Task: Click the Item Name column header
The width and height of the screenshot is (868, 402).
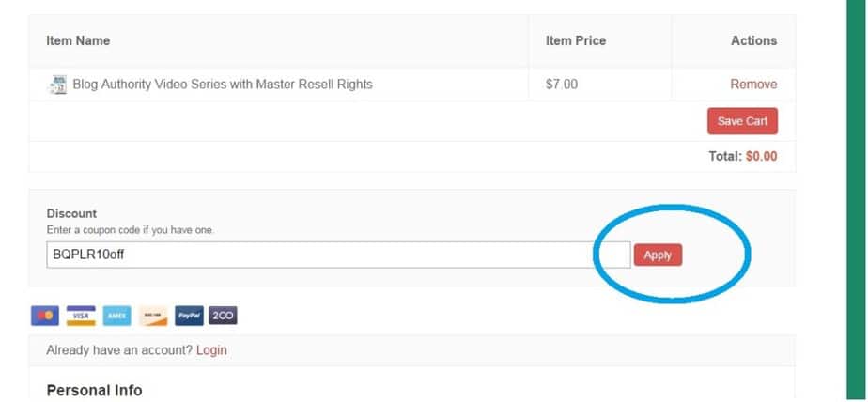Action: coord(78,40)
